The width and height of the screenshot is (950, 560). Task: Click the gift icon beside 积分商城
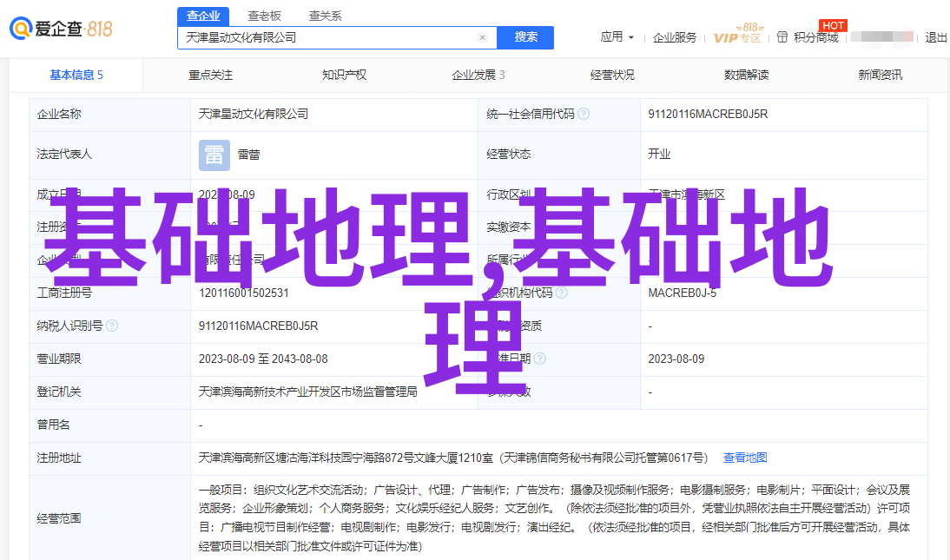click(782, 37)
